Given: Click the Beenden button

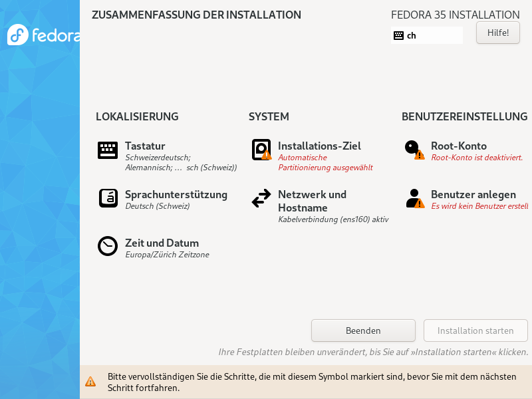Looking at the screenshot, I should pos(363,331).
